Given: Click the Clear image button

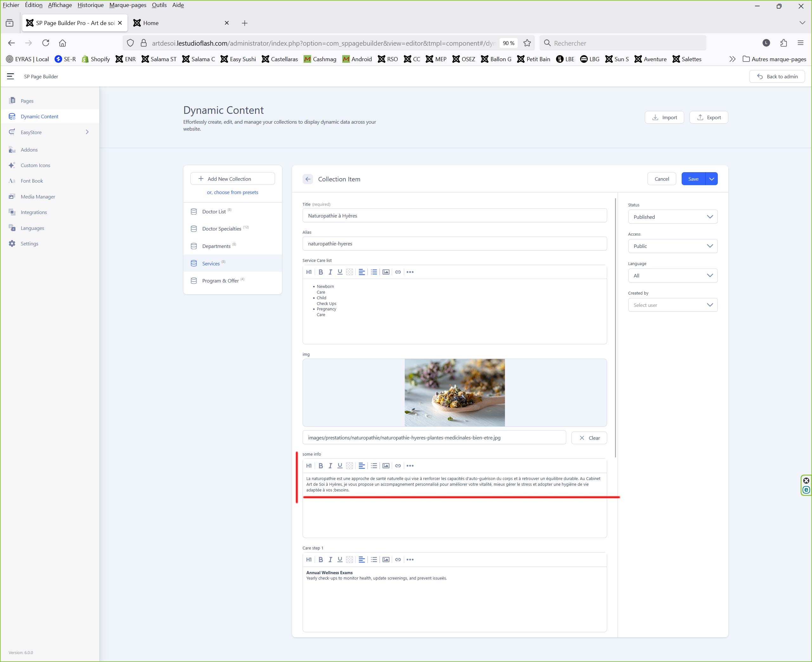Looking at the screenshot, I should pyautogui.click(x=589, y=438).
